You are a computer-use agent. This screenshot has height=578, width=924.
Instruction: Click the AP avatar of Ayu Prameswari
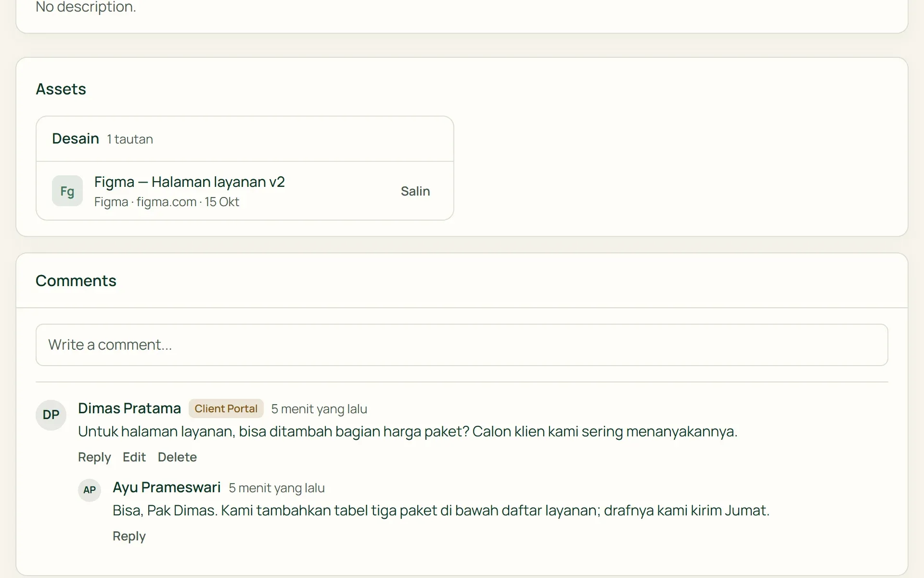pos(90,490)
